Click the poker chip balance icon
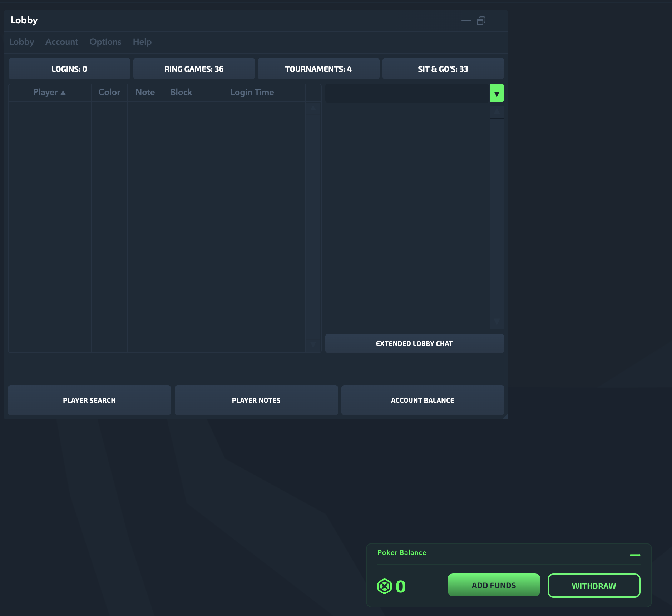The width and height of the screenshot is (672, 616). coord(385,586)
